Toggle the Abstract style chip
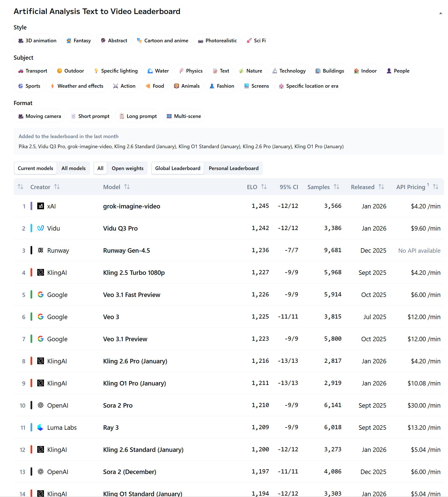This screenshot has width=448, height=497. [x=114, y=41]
